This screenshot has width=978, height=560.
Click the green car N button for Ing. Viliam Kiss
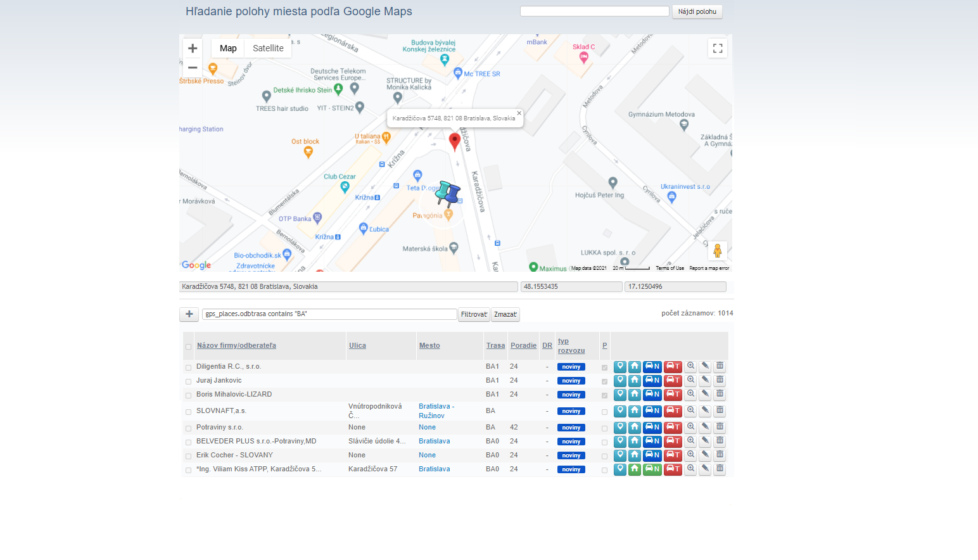[x=652, y=469]
